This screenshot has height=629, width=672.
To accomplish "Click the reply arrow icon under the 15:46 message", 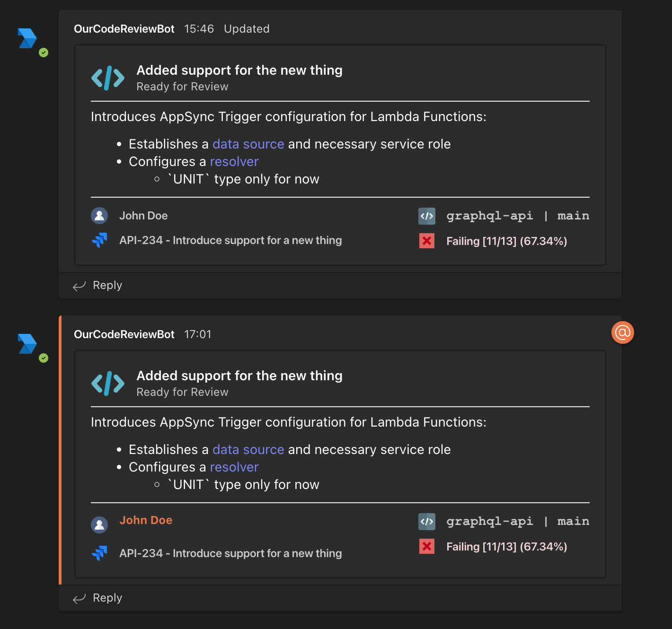I will [79, 286].
